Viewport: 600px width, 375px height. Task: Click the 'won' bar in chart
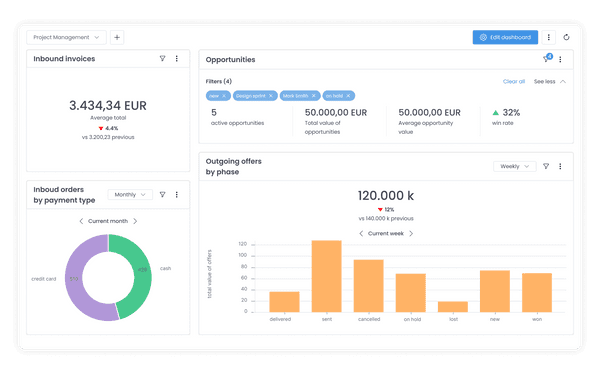[x=537, y=293]
